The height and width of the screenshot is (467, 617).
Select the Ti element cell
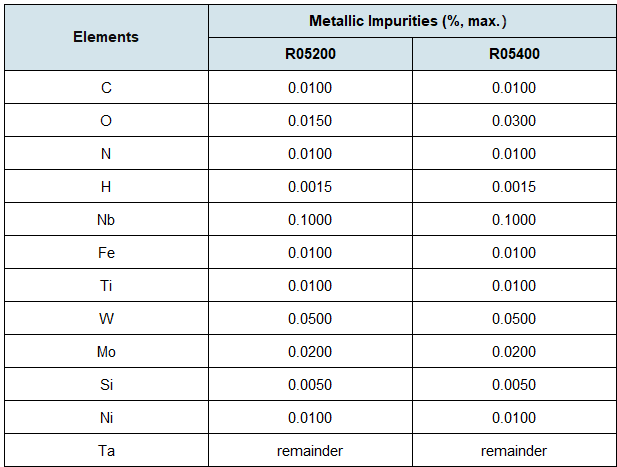tap(106, 286)
